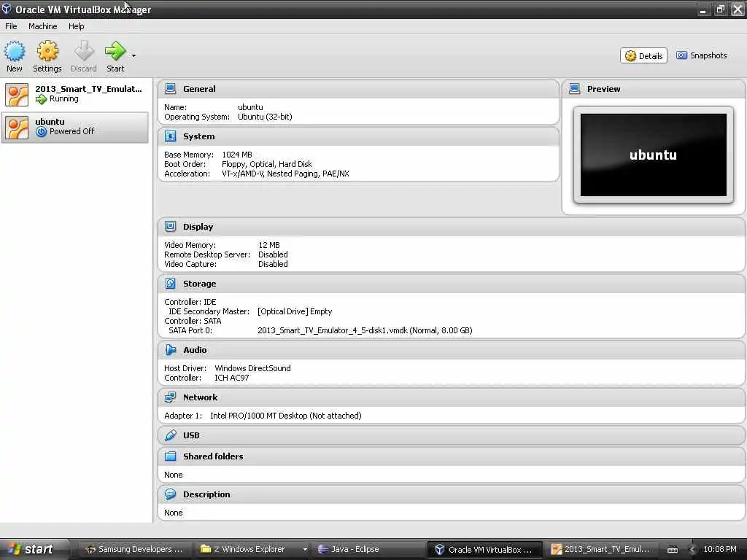Viewport: 747px width, 560px height.
Task: Open the Description section header
Action: [206, 495]
